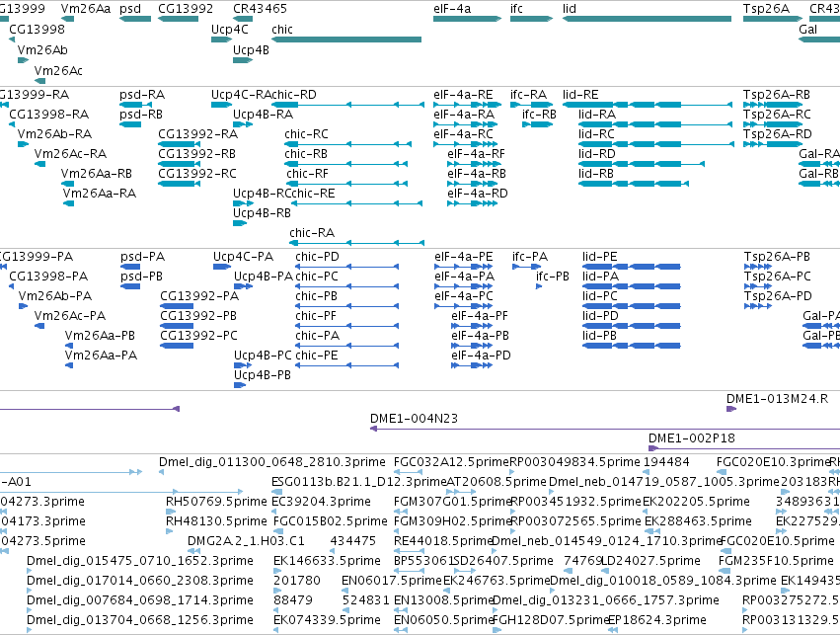Select transcript Ucp4B-RA label
The image size is (840, 635).
pyautogui.click(x=263, y=115)
